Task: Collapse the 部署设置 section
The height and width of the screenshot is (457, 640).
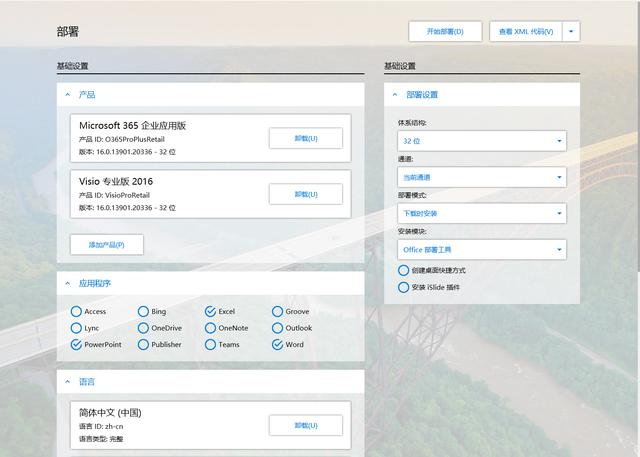Action: (x=395, y=95)
